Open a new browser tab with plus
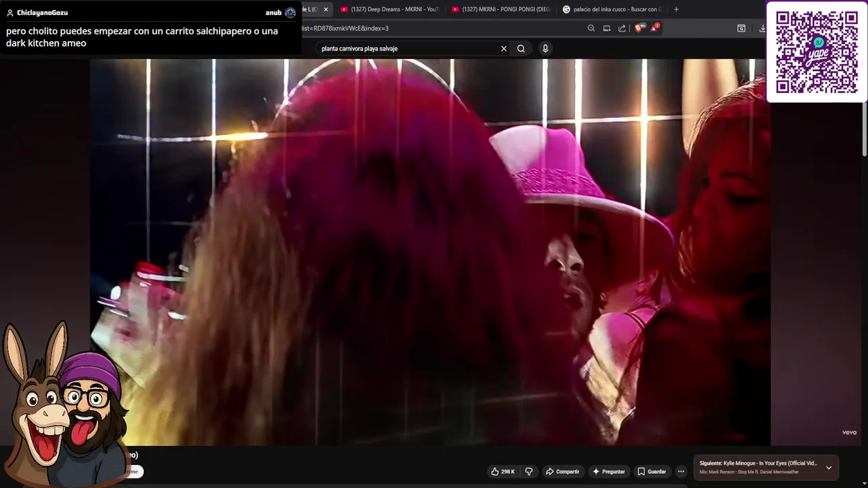This screenshot has width=868, height=488. coord(676,9)
